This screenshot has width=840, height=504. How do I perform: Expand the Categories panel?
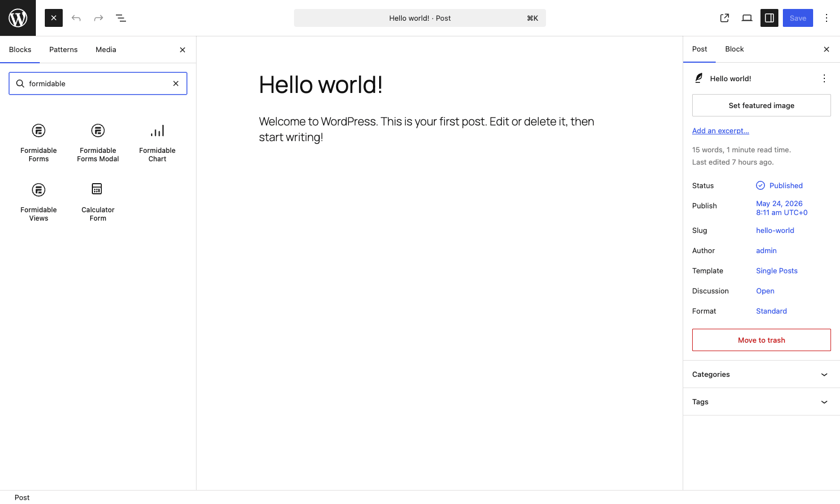pyautogui.click(x=762, y=374)
